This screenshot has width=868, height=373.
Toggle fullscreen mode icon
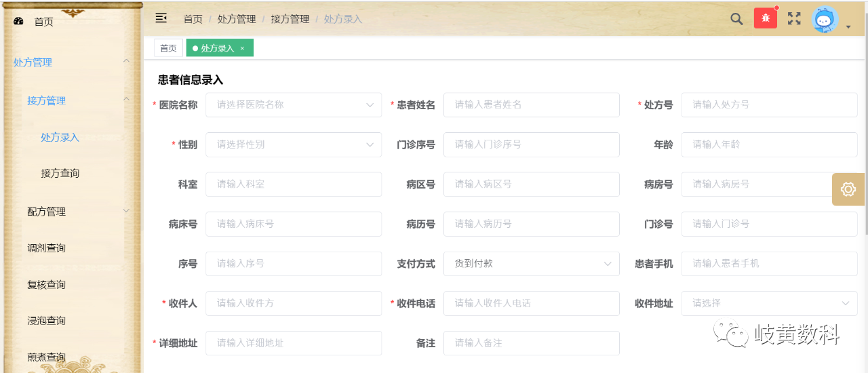(x=794, y=19)
